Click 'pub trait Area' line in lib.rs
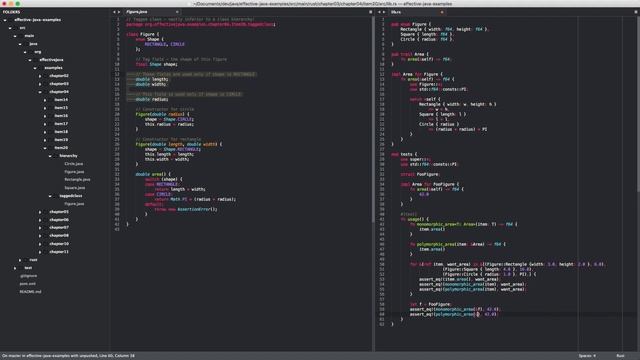 [410, 54]
